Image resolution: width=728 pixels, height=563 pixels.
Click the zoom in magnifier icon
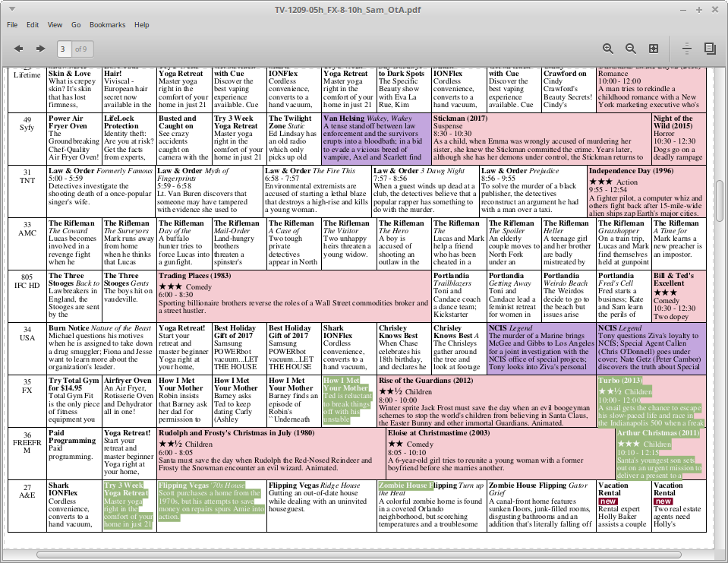(x=608, y=49)
